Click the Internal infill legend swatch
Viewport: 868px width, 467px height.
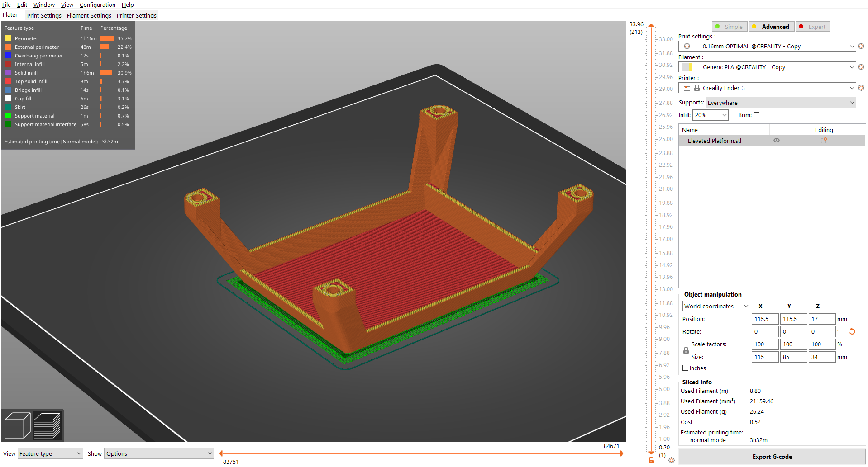tap(8, 64)
